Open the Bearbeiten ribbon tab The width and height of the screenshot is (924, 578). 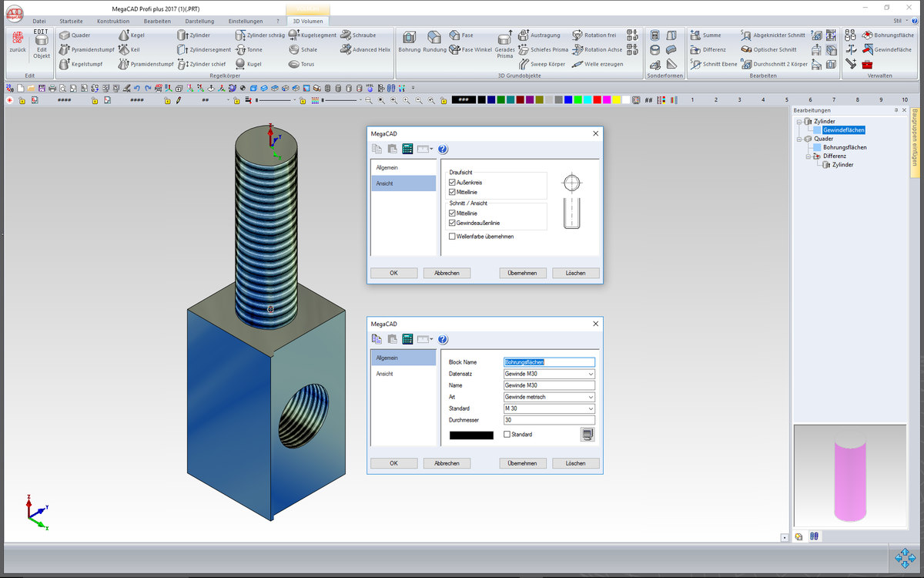point(157,21)
